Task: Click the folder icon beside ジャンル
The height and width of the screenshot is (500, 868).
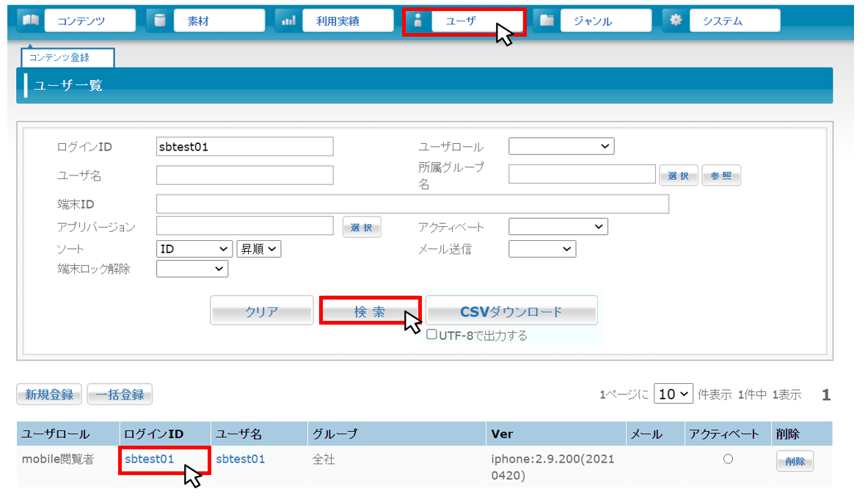Action: coord(547,21)
